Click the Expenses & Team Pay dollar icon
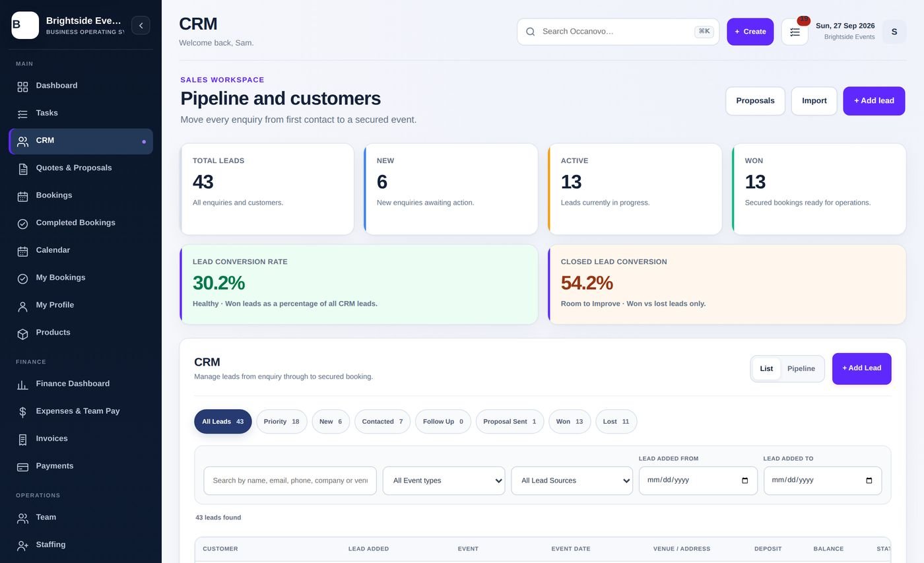924x563 pixels. (22, 412)
